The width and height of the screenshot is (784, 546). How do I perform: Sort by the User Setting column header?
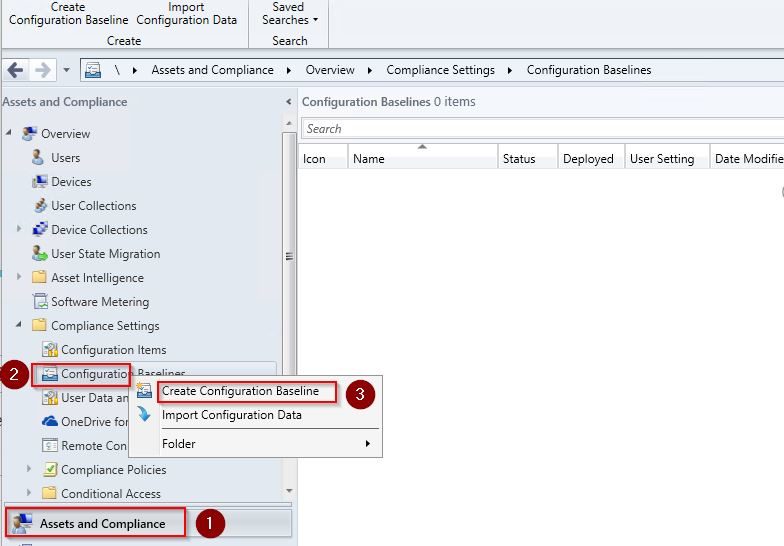click(667, 156)
